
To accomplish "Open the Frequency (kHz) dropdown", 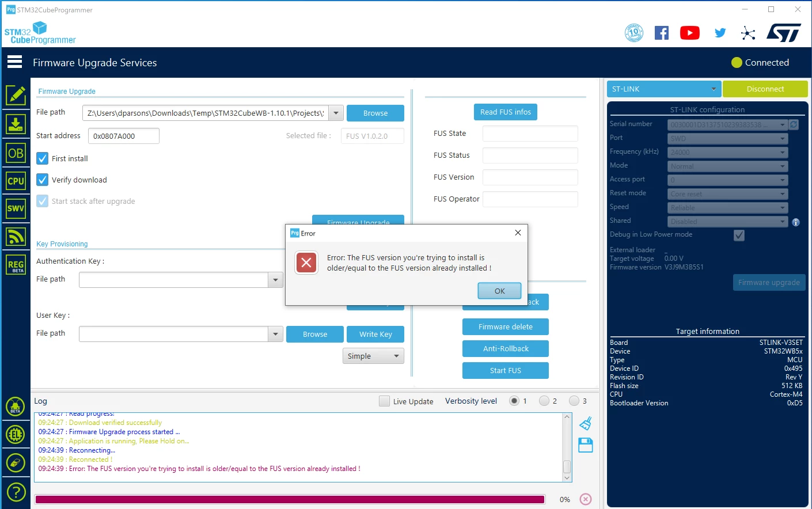I will tap(727, 152).
